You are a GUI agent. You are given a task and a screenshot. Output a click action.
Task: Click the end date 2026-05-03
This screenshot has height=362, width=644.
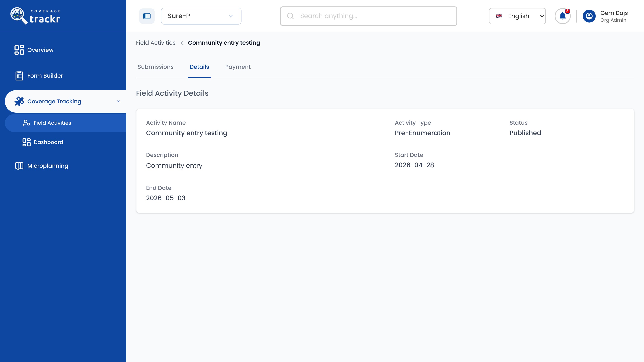tap(166, 198)
